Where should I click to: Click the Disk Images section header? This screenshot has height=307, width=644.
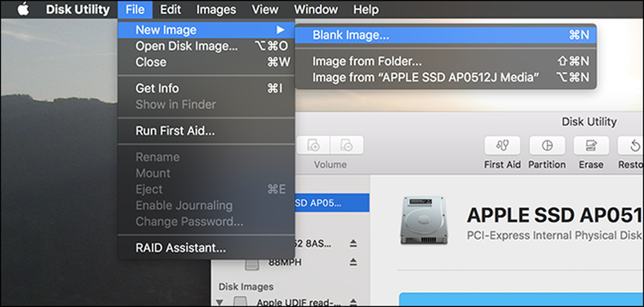pos(246,286)
